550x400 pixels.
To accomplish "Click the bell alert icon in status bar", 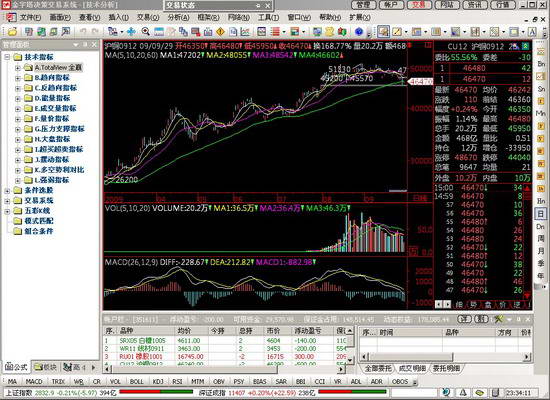I will [463, 392].
